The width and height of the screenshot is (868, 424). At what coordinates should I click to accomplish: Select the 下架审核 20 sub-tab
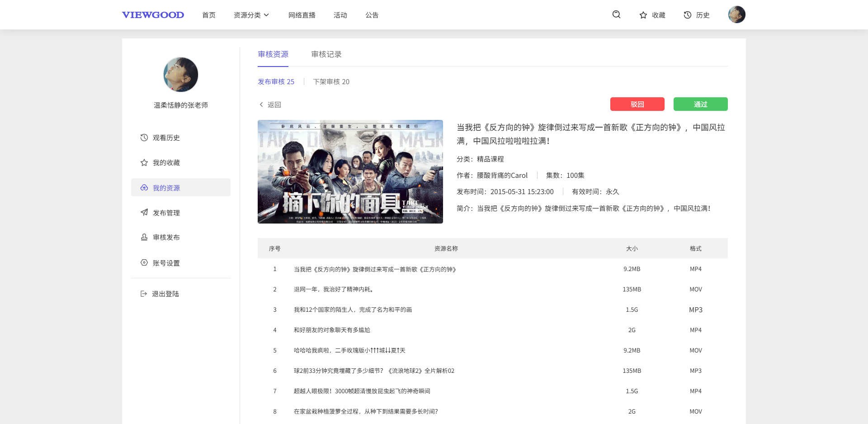[331, 81]
